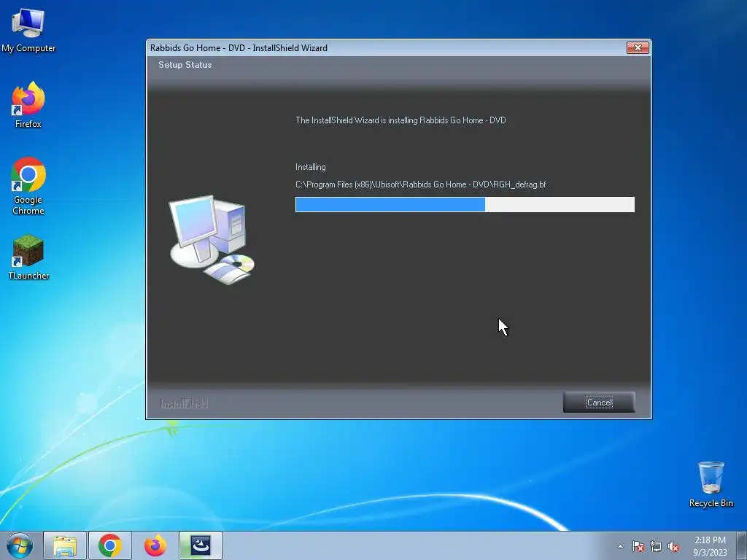Screen dimensions: 747x560
Task: Click the computer and disc setup graphic
Action: coord(212,239)
